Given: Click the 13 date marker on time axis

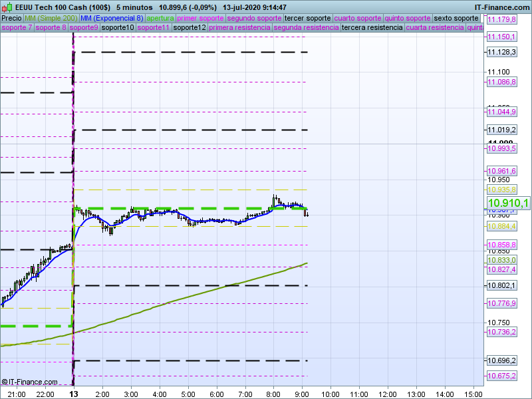Looking at the screenshot, I should [x=72, y=394].
